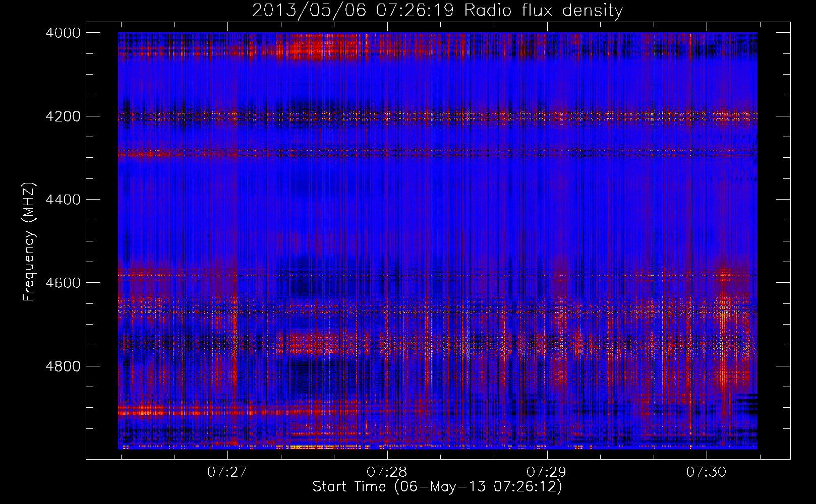Click the 4400 frequency tick label
The image size is (816, 504).
click(63, 200)
